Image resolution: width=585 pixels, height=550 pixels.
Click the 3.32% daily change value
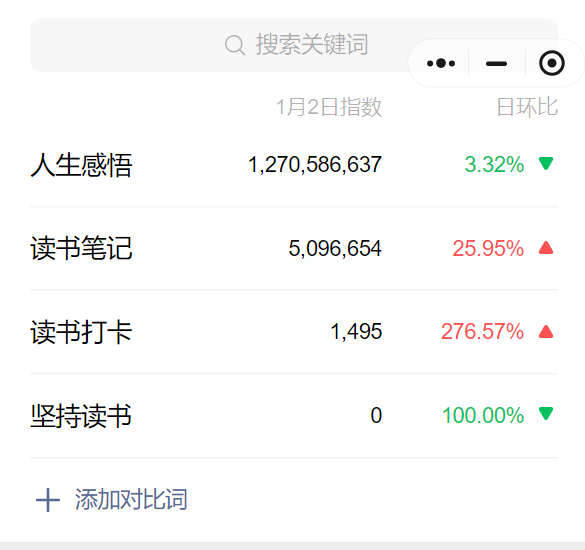coord(494,165)
